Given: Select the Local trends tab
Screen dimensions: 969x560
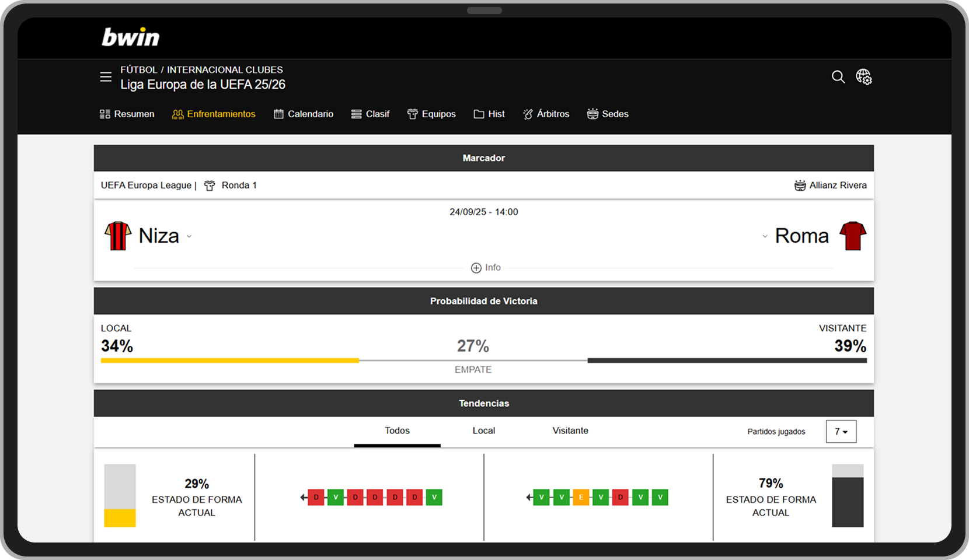Looking at the screenshot, I should click(x=484, y=431).
